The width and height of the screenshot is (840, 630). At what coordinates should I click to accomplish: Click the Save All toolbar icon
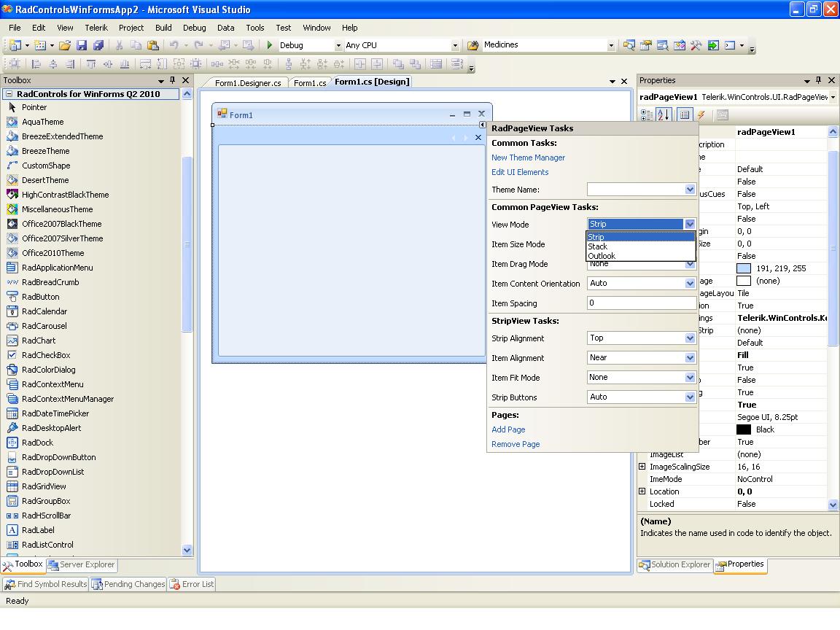[x=98, y=45]
